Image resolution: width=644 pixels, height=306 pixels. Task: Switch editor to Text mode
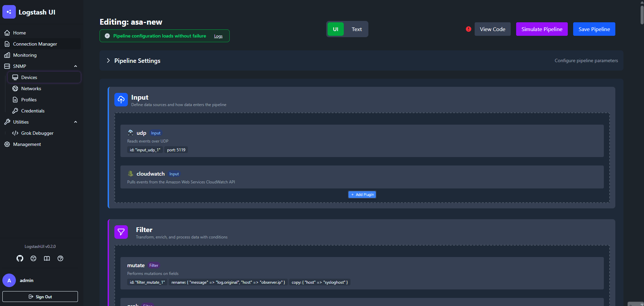(x=357, y=29)
